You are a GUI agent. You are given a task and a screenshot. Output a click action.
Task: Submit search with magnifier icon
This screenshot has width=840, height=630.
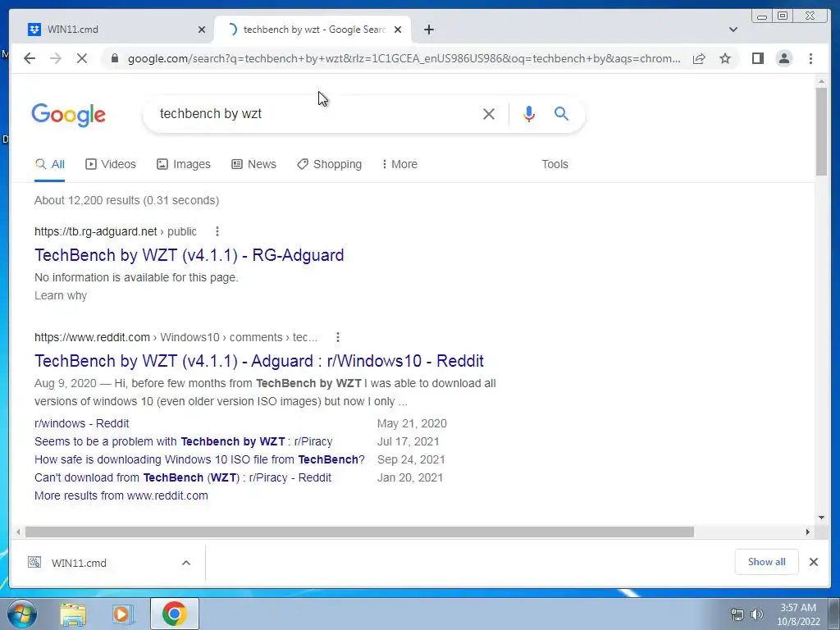click(x=561, y=113)
